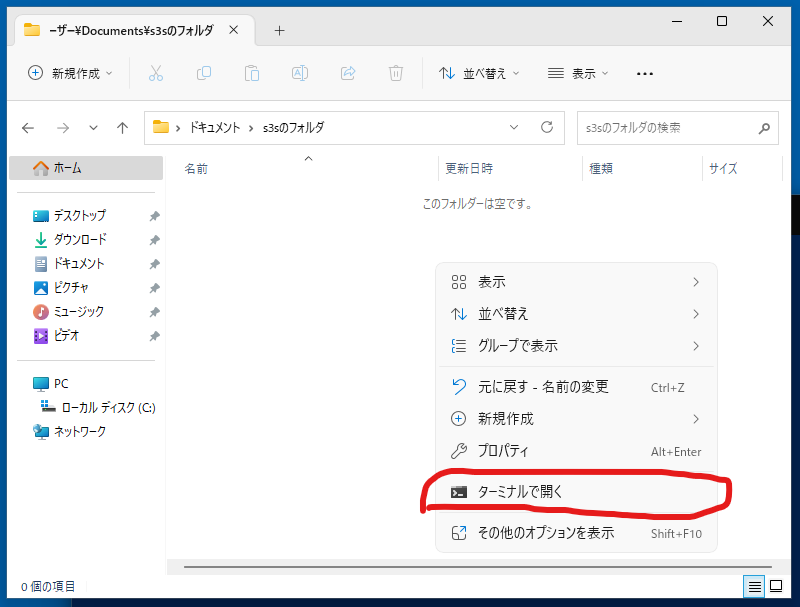The width and height of the screenshot is (800, 607).
Task: Open the three-dots See more menu
Action: coord(644,74)
